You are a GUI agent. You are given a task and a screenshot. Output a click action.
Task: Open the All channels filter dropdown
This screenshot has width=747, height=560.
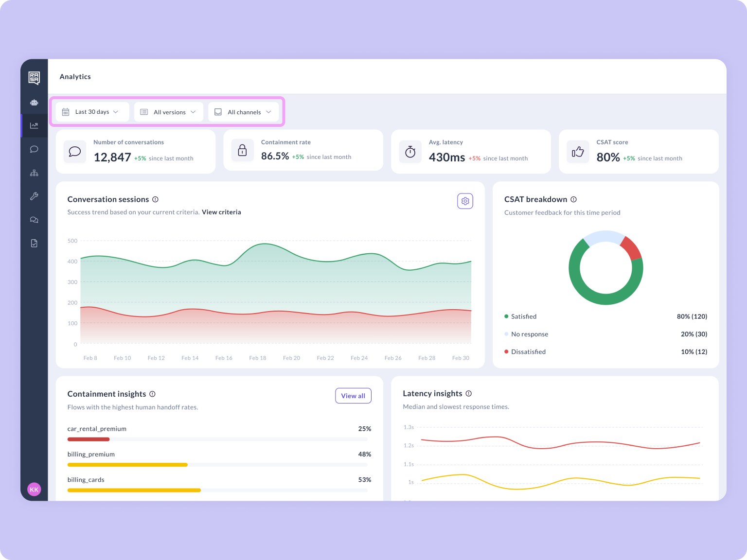(244, 112)
